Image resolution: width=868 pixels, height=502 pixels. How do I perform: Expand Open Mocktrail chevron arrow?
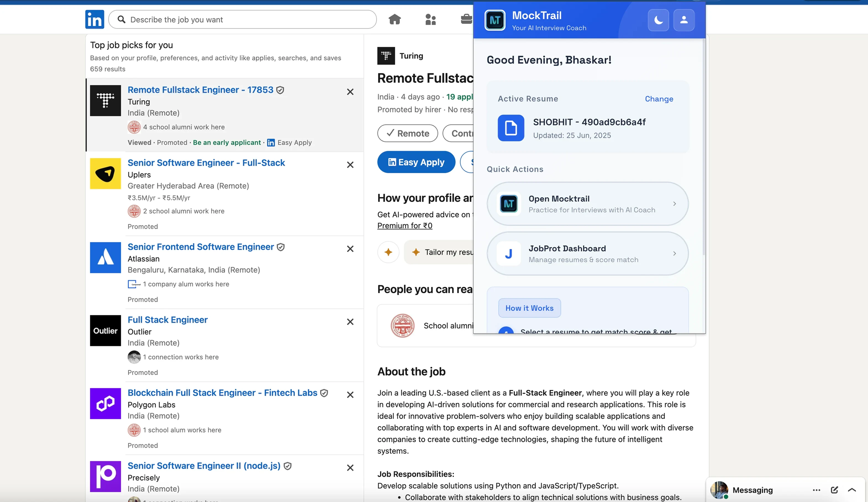point(674,204)
